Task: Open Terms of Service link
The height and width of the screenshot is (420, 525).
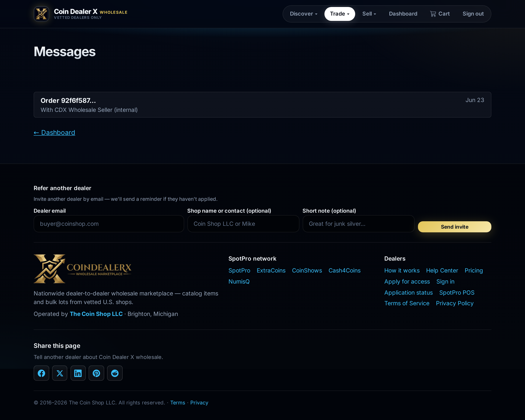Action: 407,303
